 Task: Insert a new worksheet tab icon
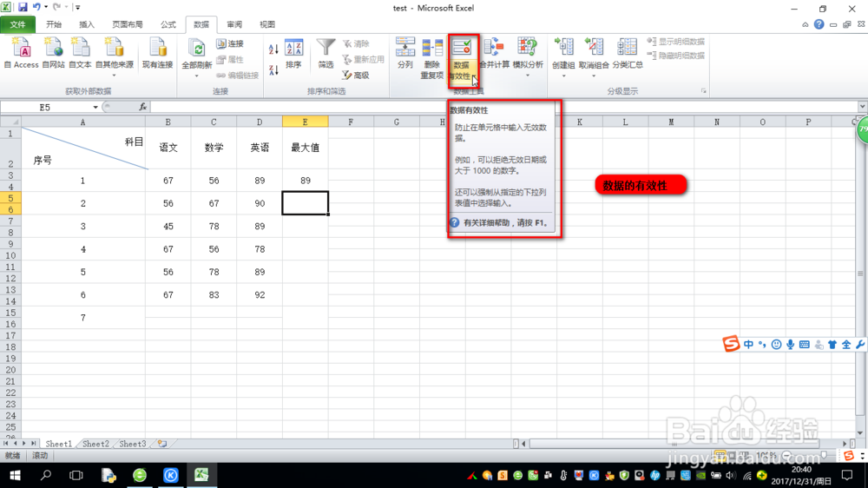tap(161, 444)
